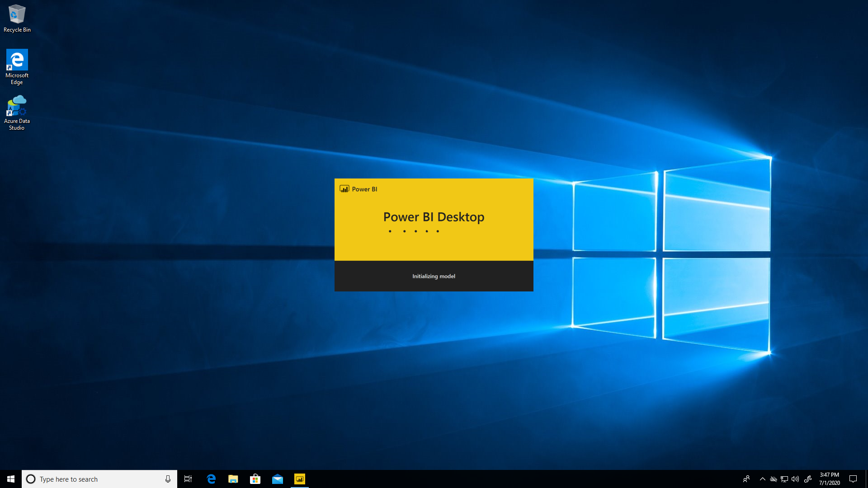Image resolution: width=868 pixels, height=488 pixels.
Task: Click the OneDrive tray icon
Action: point(774,479)
